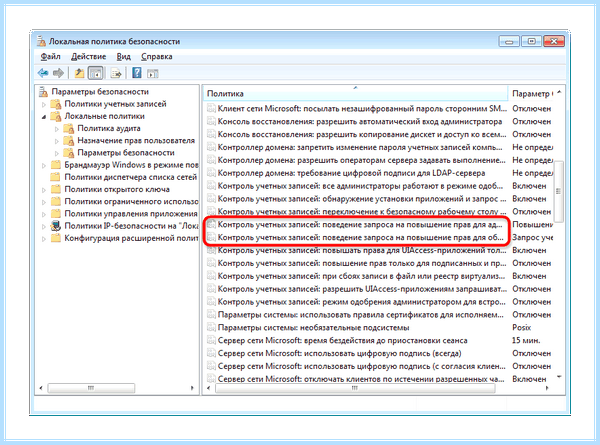Screen dimensions: 600x445
Task: Sort by the Параметр column header
Action: [532, 93]
